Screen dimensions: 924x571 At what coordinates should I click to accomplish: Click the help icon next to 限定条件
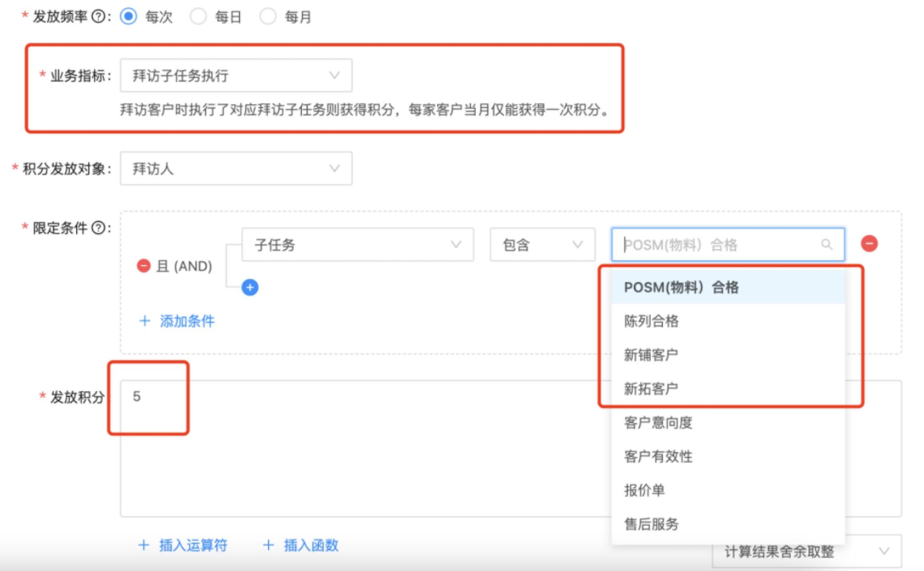pyautogui.click(x=98, y=228)
